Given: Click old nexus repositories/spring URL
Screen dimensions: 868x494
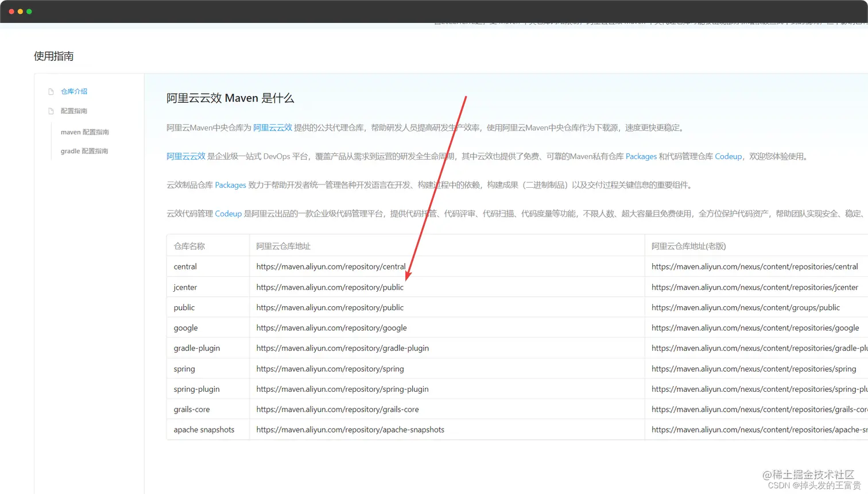Looking at the screenshot, I should click(754, 369).
